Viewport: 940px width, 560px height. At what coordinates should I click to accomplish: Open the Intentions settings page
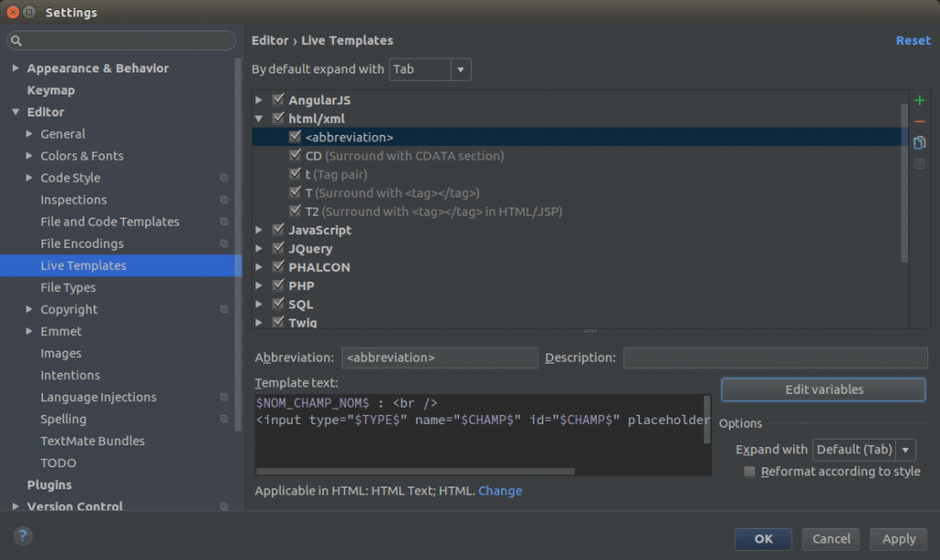tap(70, 375)
